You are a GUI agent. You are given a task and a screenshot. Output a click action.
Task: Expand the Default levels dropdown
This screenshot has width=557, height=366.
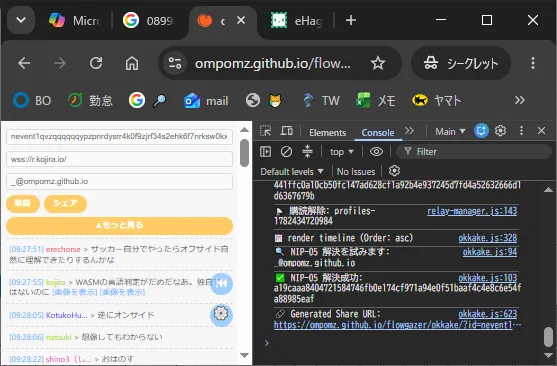point(292,172)
